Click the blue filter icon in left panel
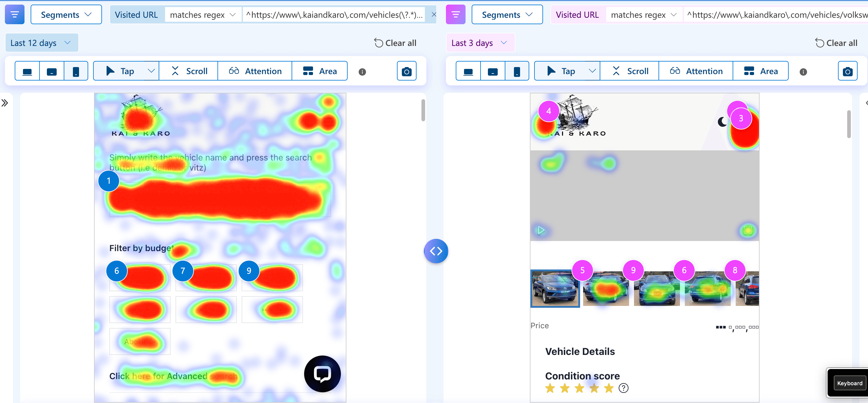Image resolution: width=868 pixels, height=403 pixels. point(14,14)
